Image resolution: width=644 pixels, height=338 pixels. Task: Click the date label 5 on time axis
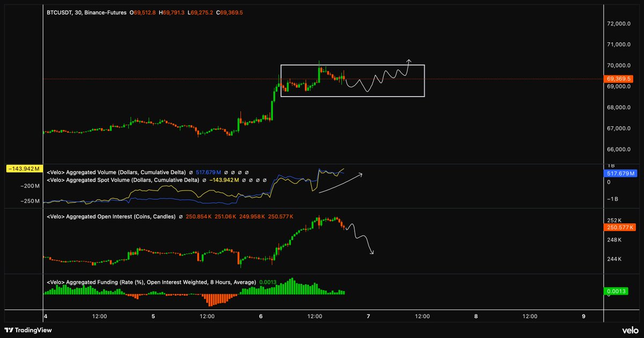point(153,316)
